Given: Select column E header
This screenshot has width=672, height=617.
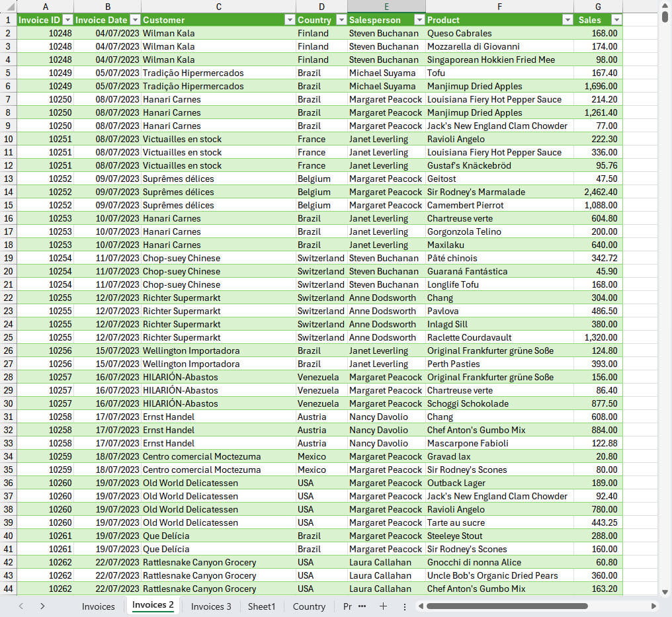Looking at the screenshot, I should [386, 6].
